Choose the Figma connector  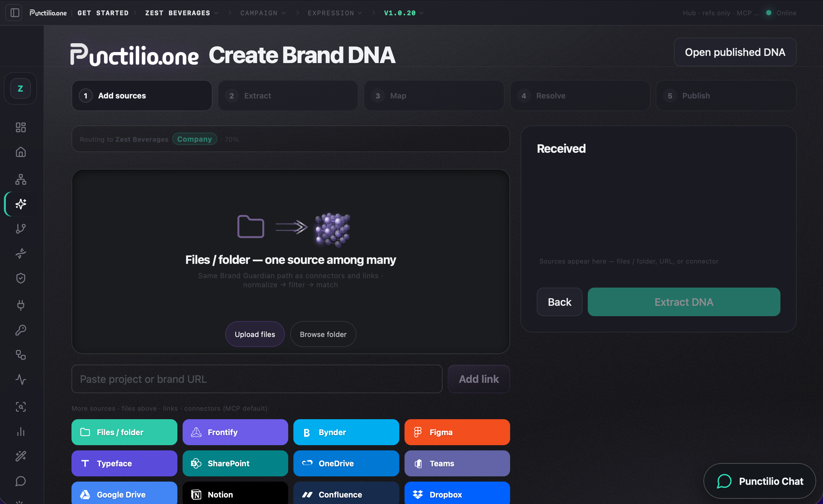(457, 432)
